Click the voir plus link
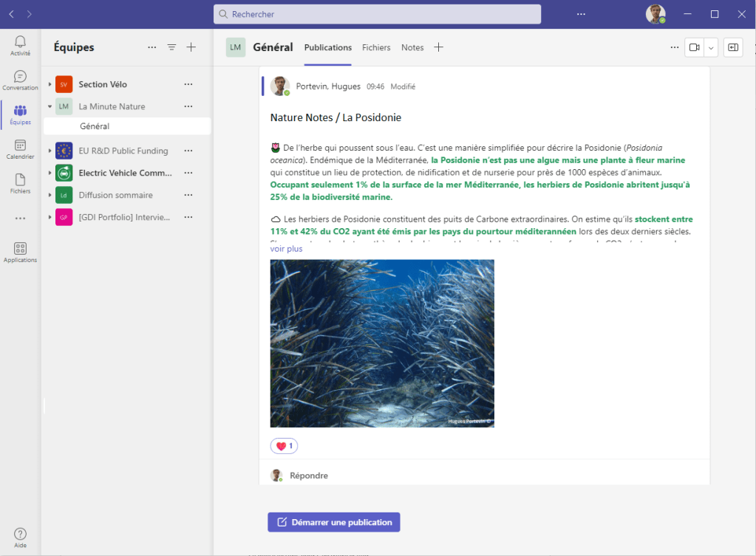Screen dimensions: 756x556 tap(286, 249)
